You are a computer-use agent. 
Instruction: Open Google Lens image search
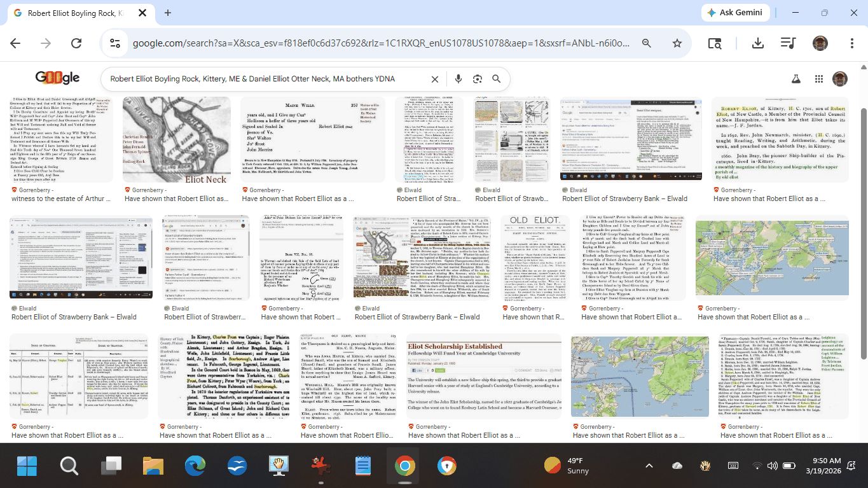(x=477, y=79)
